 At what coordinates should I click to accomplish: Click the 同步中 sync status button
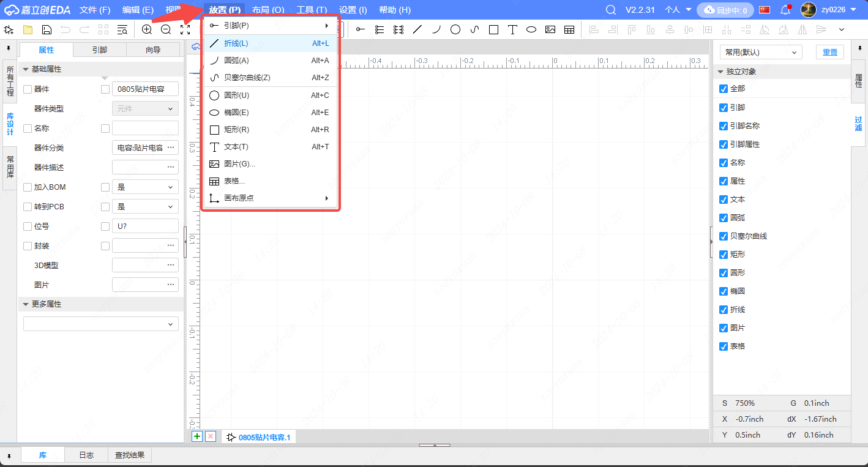tap(725, 10)
